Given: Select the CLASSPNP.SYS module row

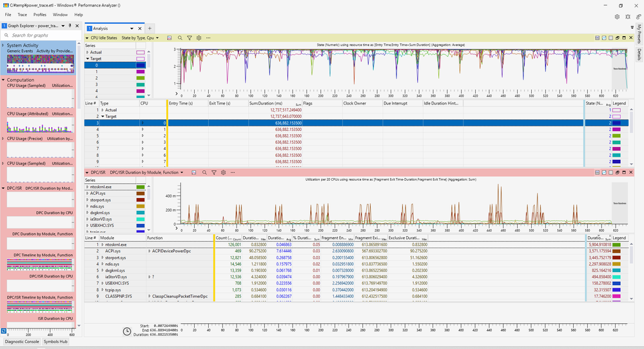Looking at the screenshot, I should (x=119, y=296).
